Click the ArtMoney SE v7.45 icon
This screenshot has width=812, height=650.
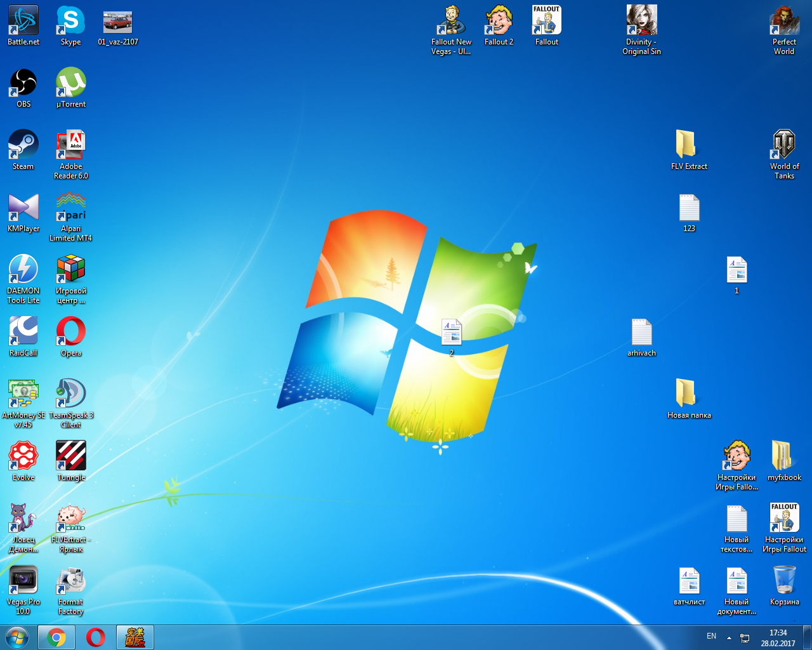click(23, 404)
